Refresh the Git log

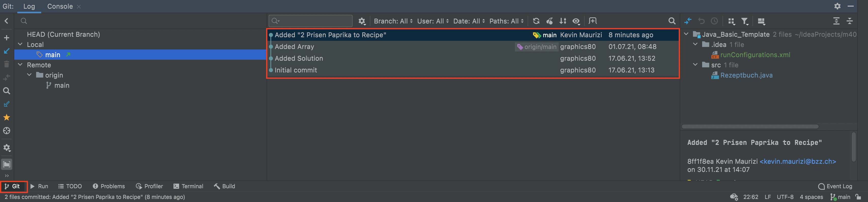[x=536, y=21]
